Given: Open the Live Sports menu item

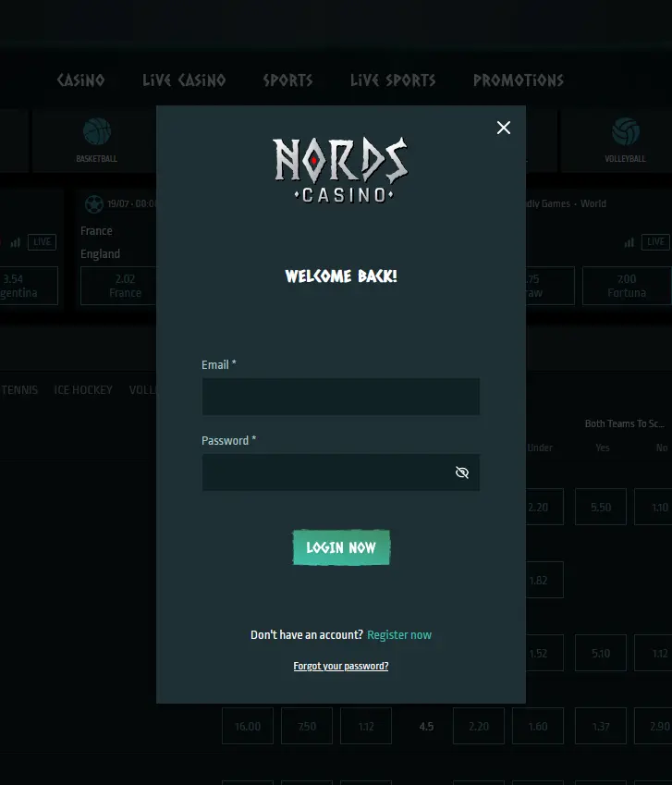Looking at the screenshot, I should [393, 80].
